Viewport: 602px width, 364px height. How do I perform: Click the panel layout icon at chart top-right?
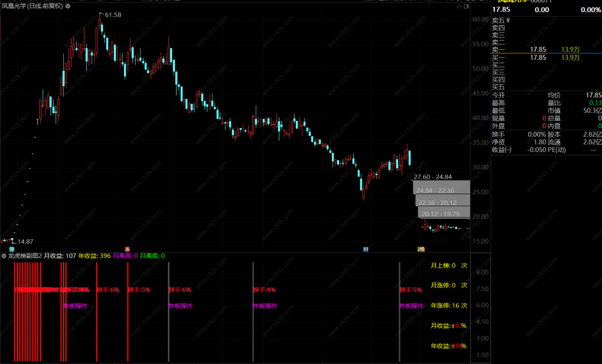click(466, 6)
